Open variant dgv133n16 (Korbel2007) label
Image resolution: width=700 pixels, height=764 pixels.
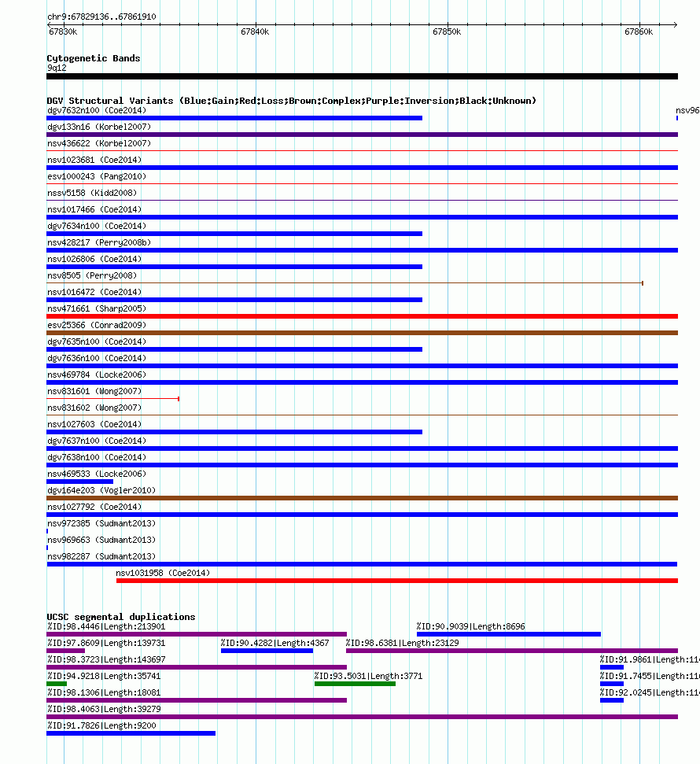[x=99, y=127]
